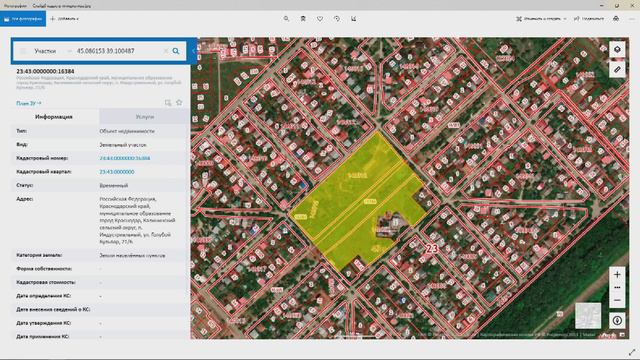Switch to the 'Информация' tab

(54, 117)
